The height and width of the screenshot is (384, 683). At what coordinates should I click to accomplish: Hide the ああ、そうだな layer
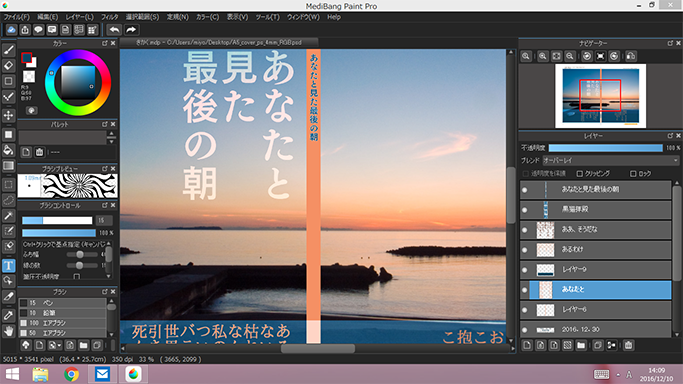point(525,229)
